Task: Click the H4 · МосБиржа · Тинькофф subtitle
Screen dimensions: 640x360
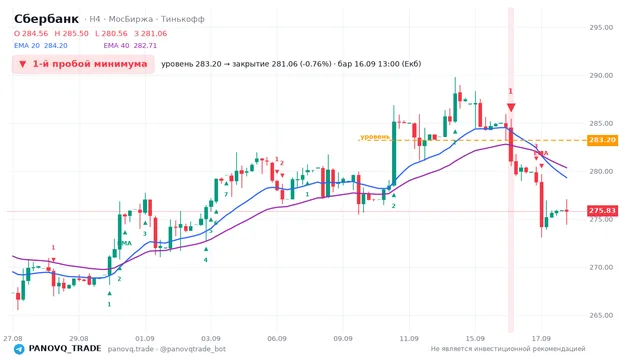Action: point(144,19)
